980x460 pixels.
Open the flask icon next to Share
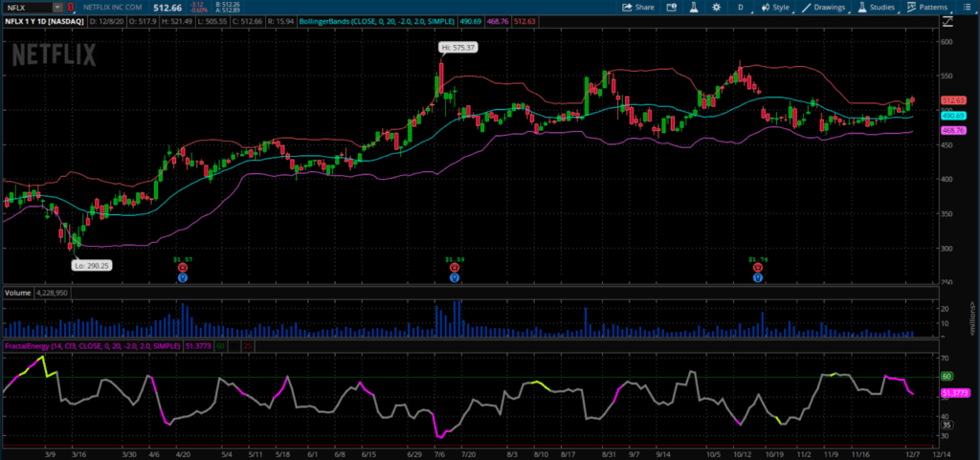click(693, 8)
